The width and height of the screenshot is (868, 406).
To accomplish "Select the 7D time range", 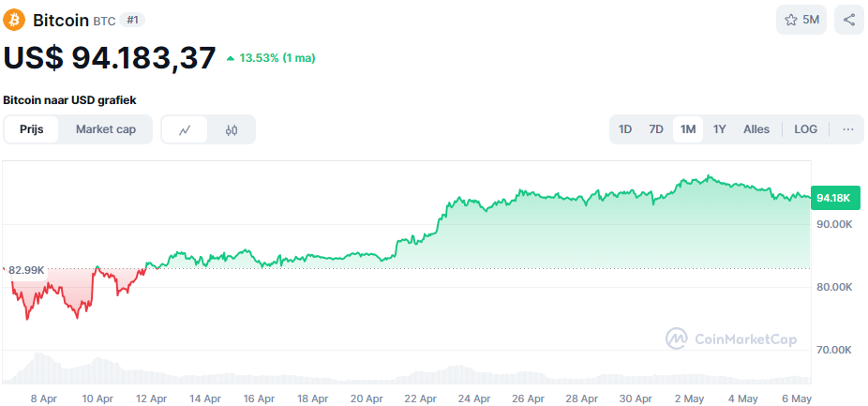I will point(656,129).
